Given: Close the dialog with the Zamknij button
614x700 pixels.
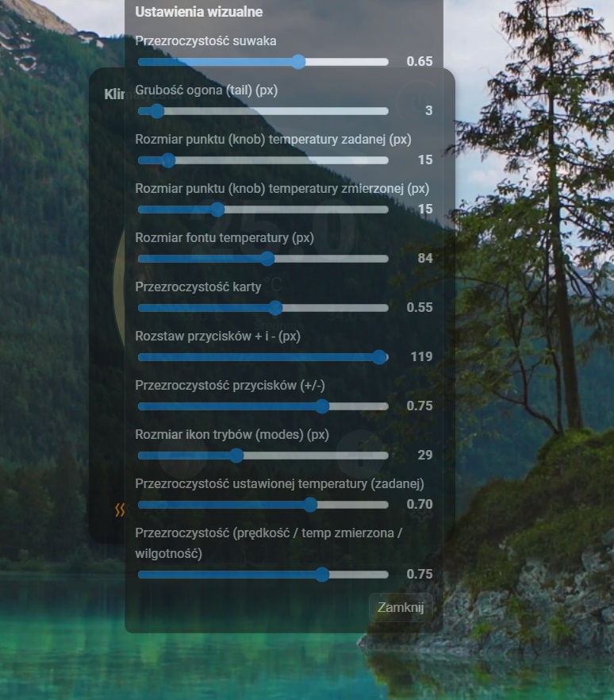Looking at the screenshot, I should coord(401,608).
